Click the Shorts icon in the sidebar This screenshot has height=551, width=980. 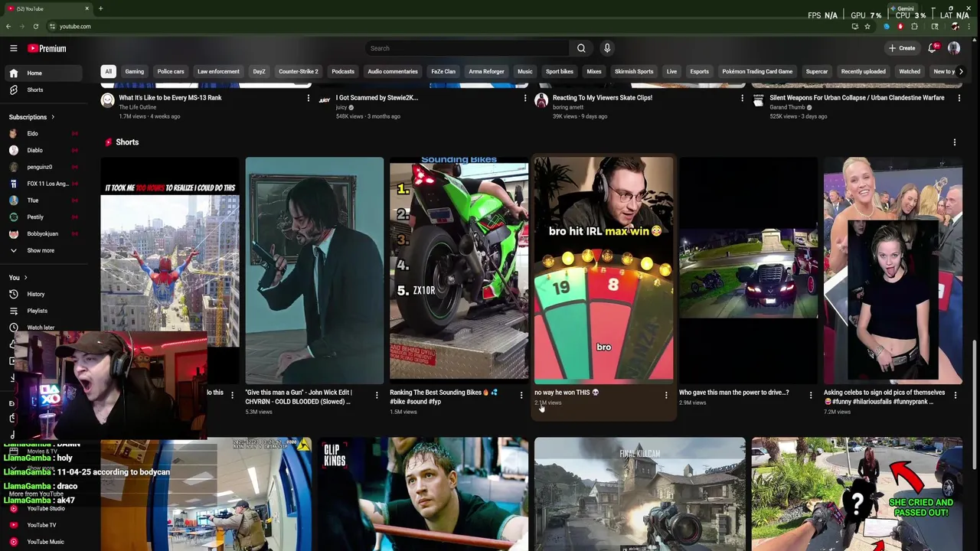tap(13, 90)
